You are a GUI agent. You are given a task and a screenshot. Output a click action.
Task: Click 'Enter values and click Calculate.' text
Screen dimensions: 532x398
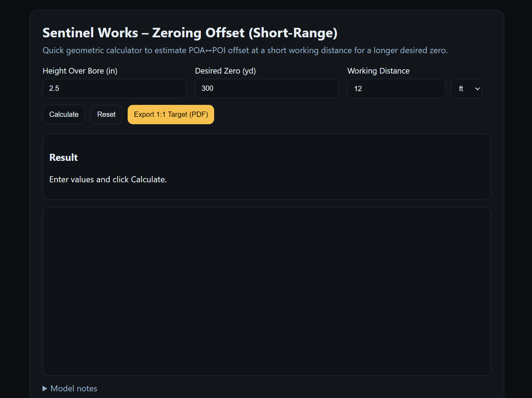click(108, 179)
